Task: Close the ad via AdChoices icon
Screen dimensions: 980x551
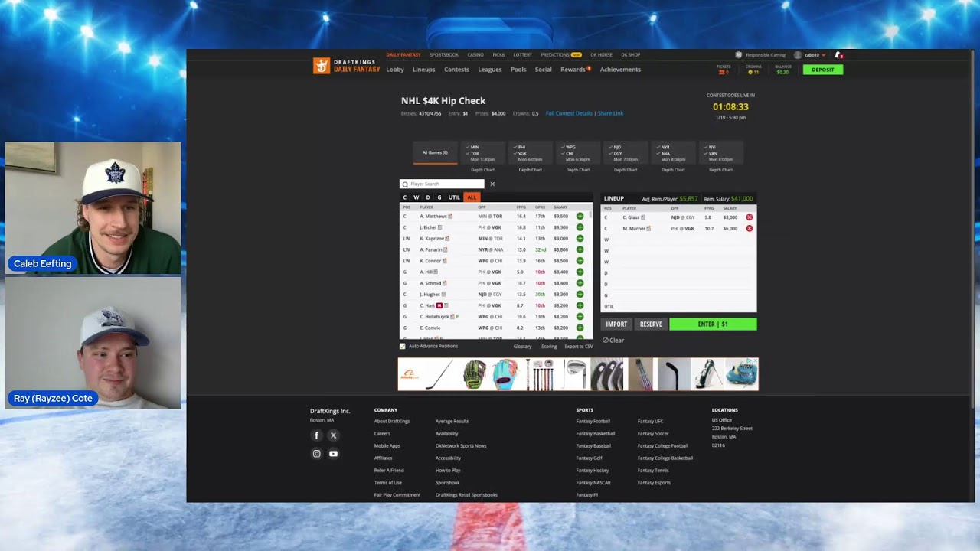Action: coord(753,361)
